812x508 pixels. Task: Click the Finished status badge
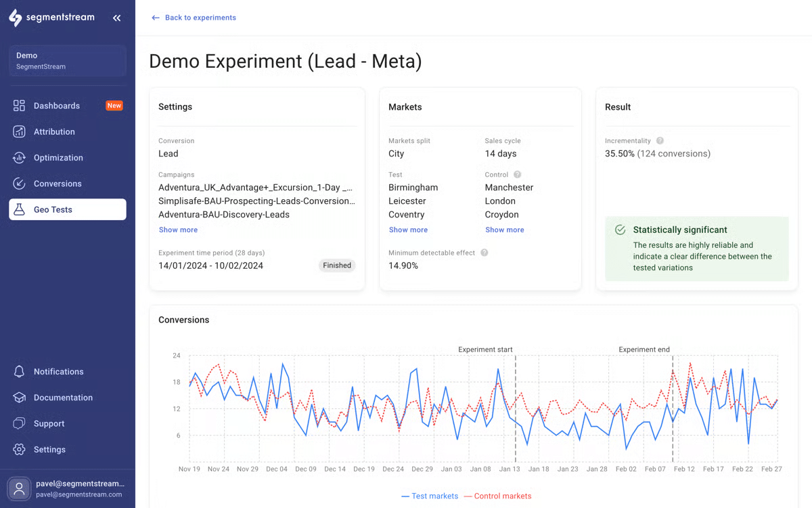tap(337, 266)
